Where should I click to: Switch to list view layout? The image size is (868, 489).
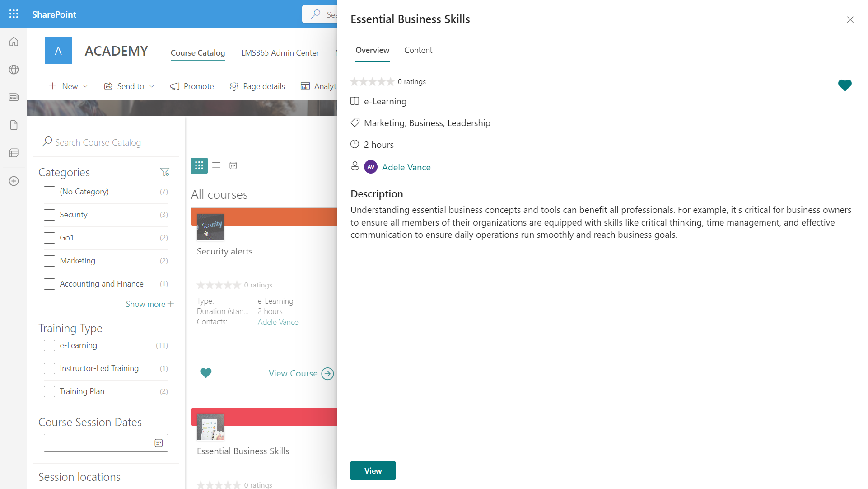pyautogui.click(x=216, y=165)
